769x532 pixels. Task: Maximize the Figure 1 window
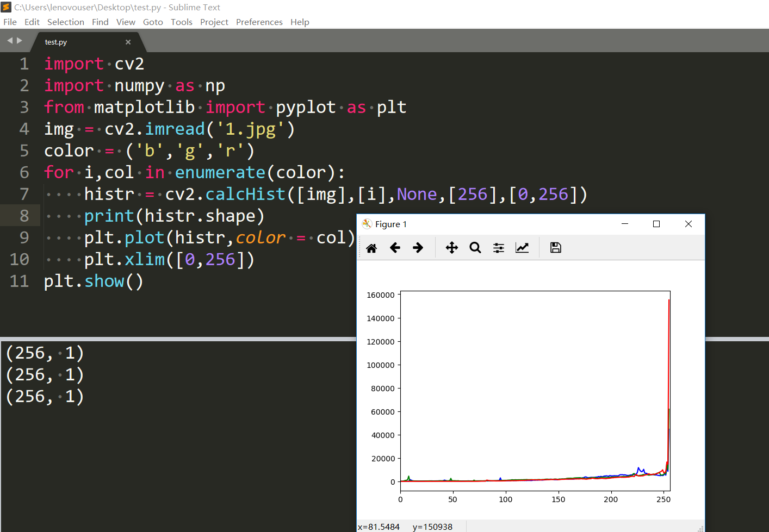tap(656, 224)
